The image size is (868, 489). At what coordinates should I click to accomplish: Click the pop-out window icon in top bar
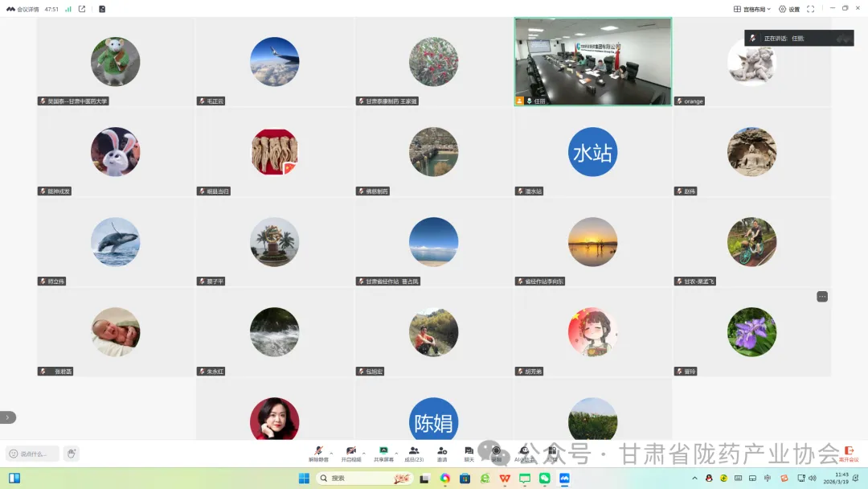[x=82, y=9]
